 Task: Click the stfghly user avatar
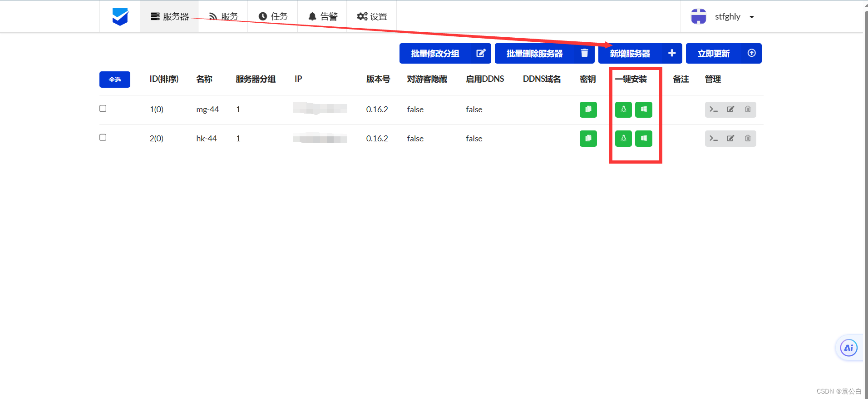698,16
